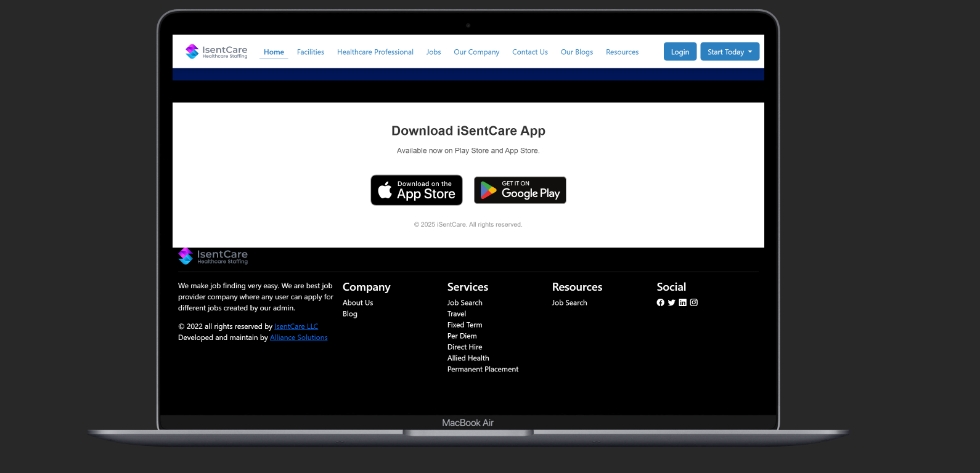
Task: Visit Instagram via footer icon
Action: [x=693, y=302]
